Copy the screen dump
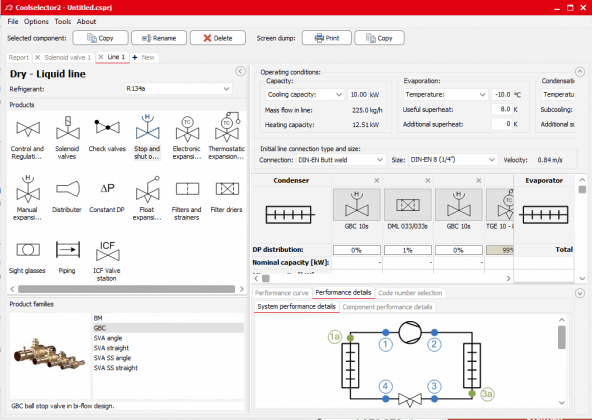Image resolution: width=592 pixels, height=420 pixels. point(379,38)
